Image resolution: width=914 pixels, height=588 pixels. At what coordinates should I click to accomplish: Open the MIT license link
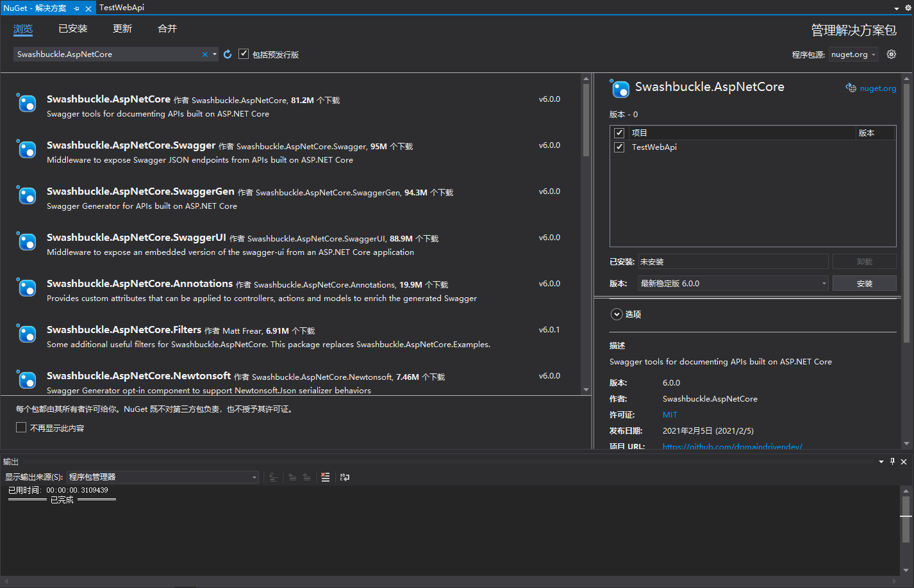point(670,415)
